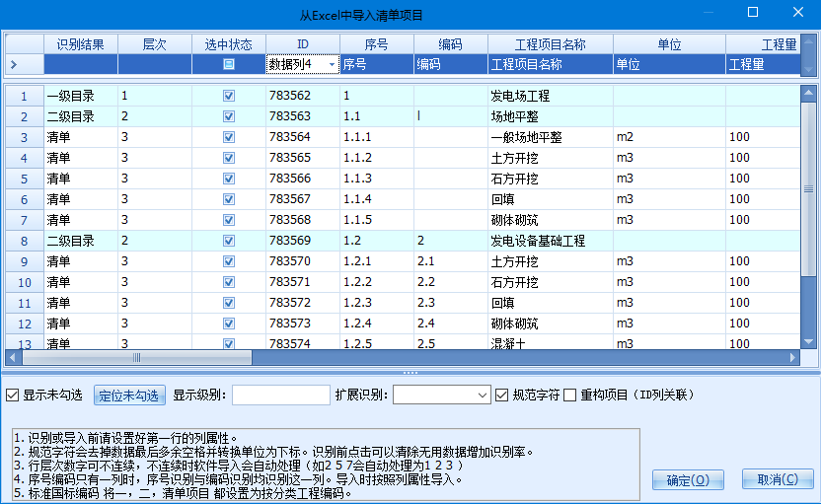
Task: Open the 扩展识别 dropdown
Action: pyautogui.click(x=483, y=396)
